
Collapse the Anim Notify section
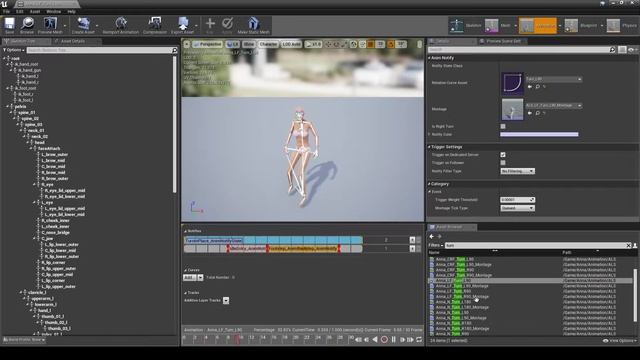pos(429,58)
